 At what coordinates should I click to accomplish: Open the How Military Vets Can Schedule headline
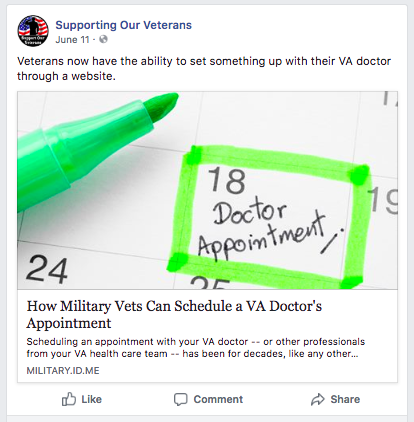coord(174,314)
